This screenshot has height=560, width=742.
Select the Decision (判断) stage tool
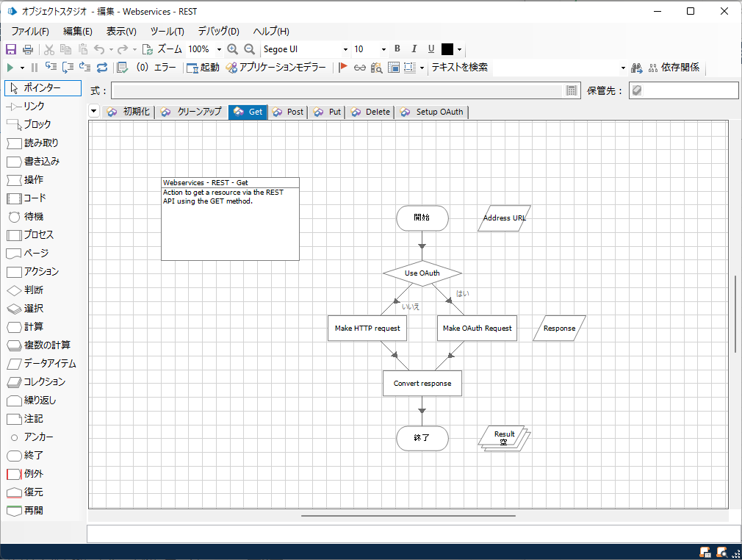[32, 290]
